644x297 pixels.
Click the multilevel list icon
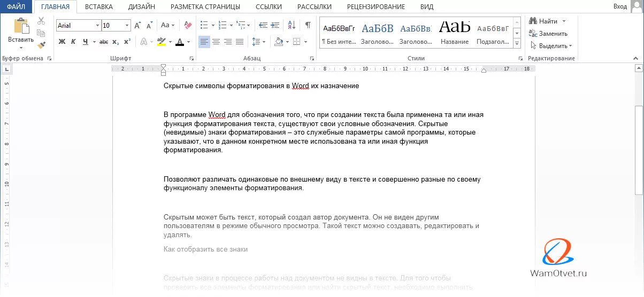240,25
